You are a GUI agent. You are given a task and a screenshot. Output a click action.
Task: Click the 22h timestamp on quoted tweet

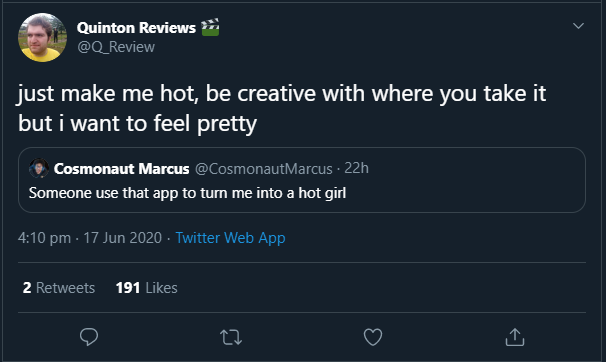pos(356,168)
